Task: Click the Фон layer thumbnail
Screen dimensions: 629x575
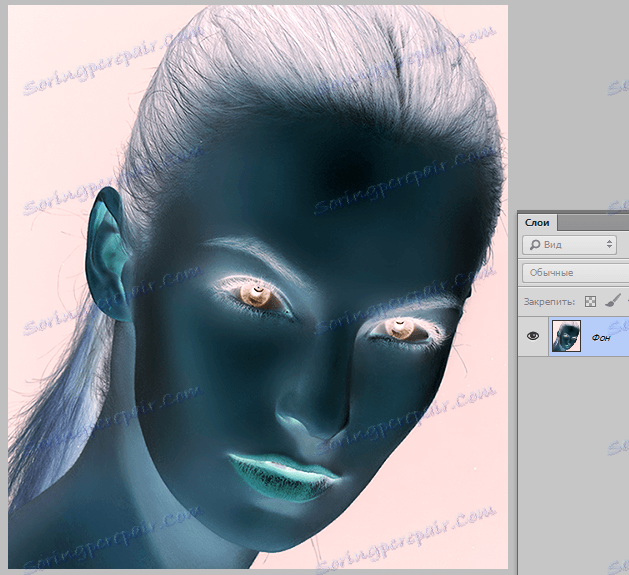Action: 566,337
